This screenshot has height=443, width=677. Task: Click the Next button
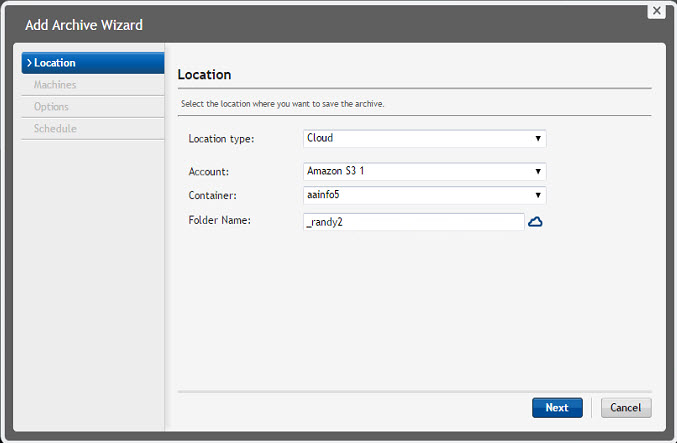pyautogui.click(x=557, y=408)
